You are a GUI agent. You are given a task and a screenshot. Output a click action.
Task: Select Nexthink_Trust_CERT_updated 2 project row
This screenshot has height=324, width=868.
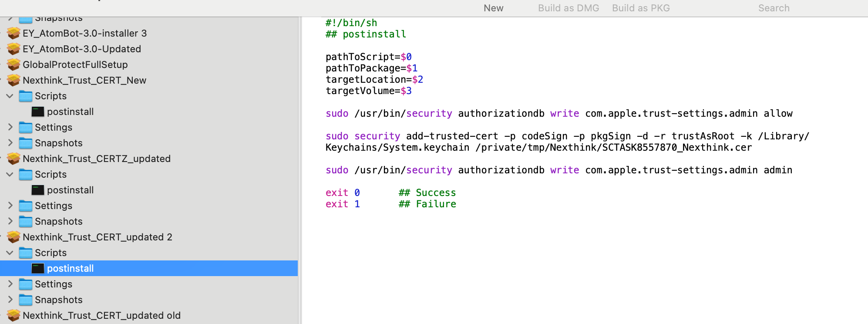click(149, 237)
